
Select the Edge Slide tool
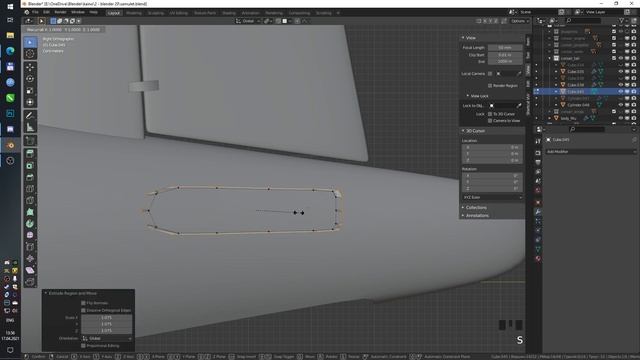click(x=30, y=247)
